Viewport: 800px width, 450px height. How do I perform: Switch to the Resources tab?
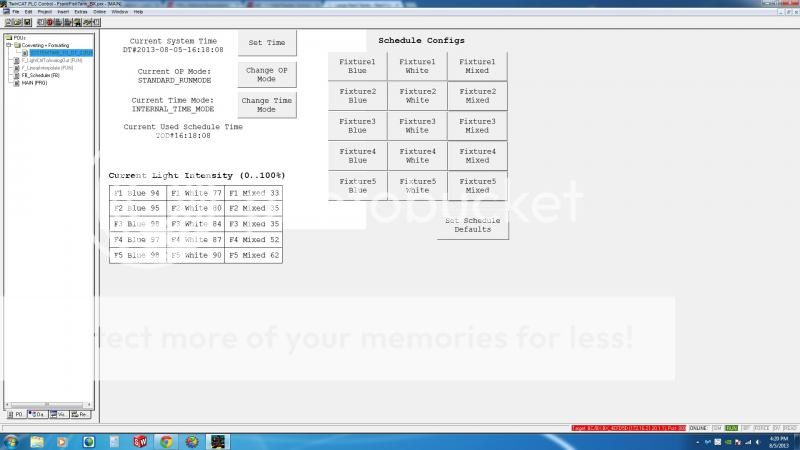(x=81, y=413)
